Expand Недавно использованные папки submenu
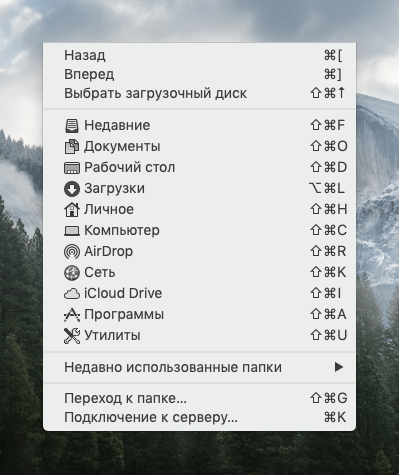This screenshot has width=399, height=475. [199, 367]
